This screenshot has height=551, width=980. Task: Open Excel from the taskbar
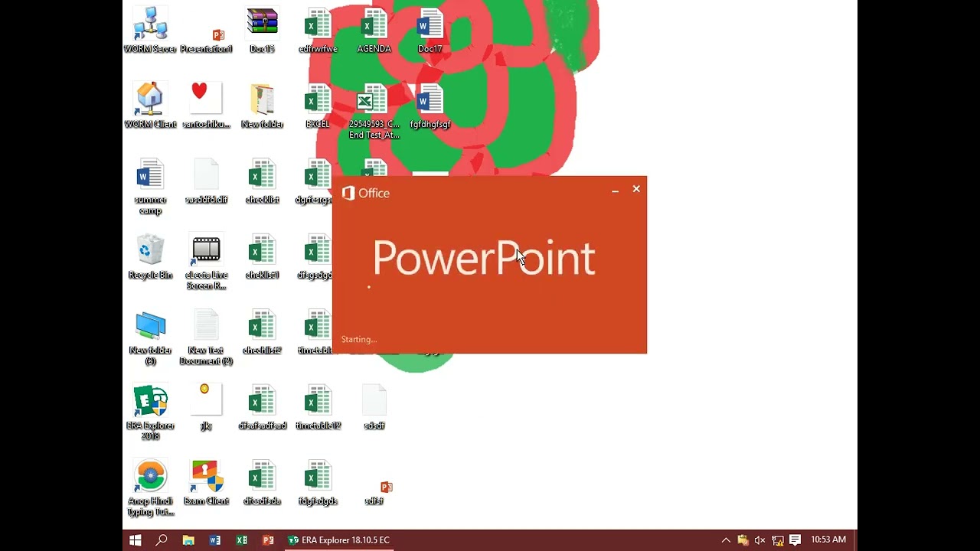pyautogui.click(x=242, y=540)
